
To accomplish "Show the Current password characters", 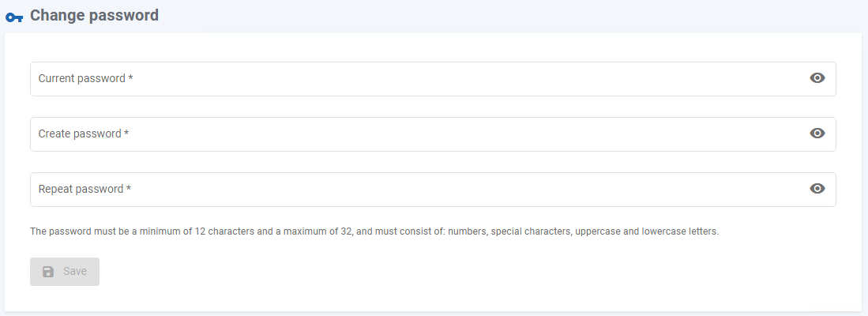I will point(817,78).
